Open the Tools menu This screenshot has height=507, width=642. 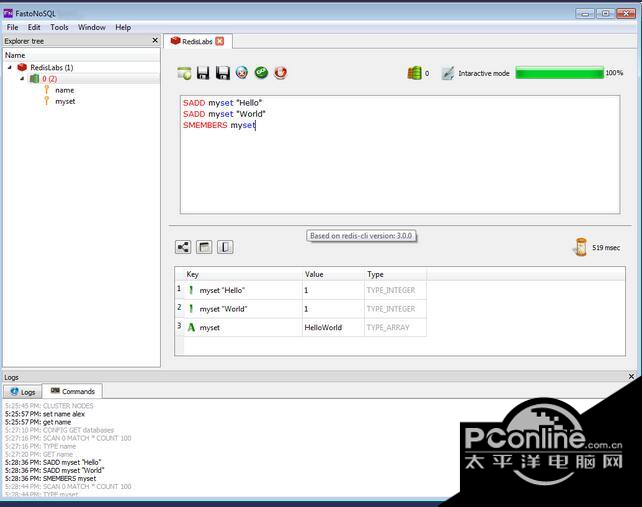point(59,27)
